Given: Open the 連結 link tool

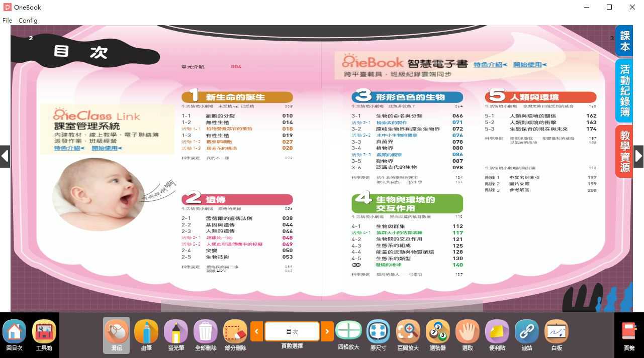Looking at the screenshot, I should (x=526, y=335).
